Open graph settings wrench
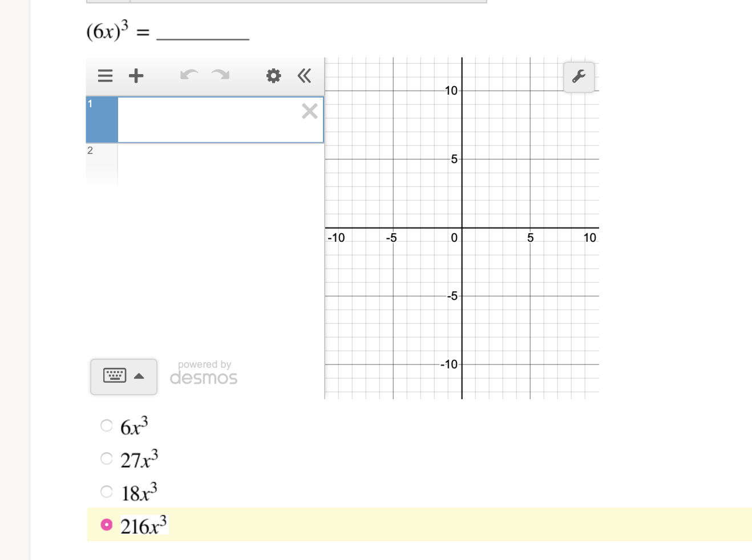 (579, 77)
